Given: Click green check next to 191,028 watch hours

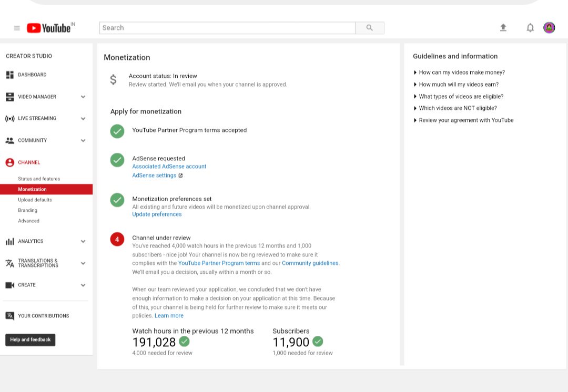Looking at the screenshot, I should 185,342.
